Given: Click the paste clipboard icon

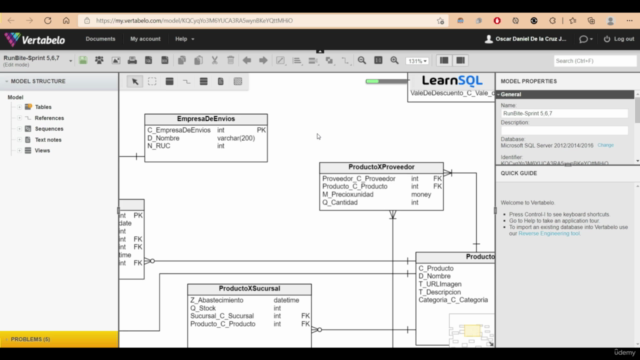Looking at the screenshot, I should pyautogui.click(x=198, y=60).
